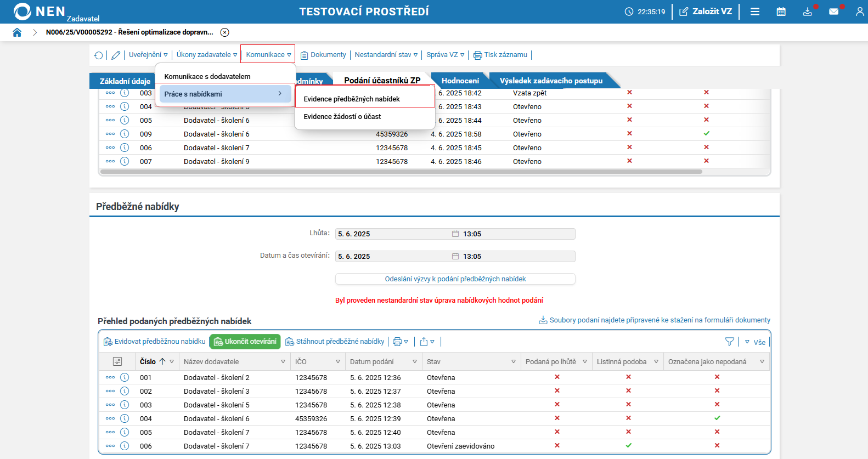Close the N006/25/V00005292 breadcrumb tab

(225, 32)
